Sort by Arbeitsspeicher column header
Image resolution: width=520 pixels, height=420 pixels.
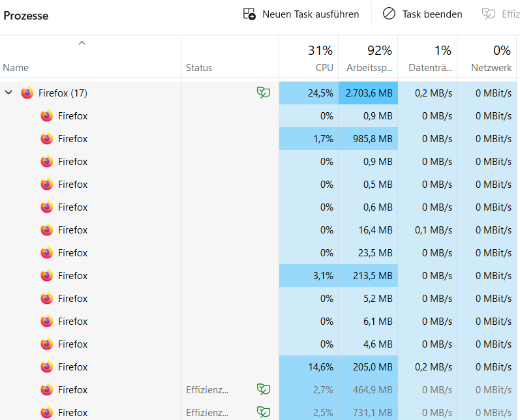tap(368, 57)
